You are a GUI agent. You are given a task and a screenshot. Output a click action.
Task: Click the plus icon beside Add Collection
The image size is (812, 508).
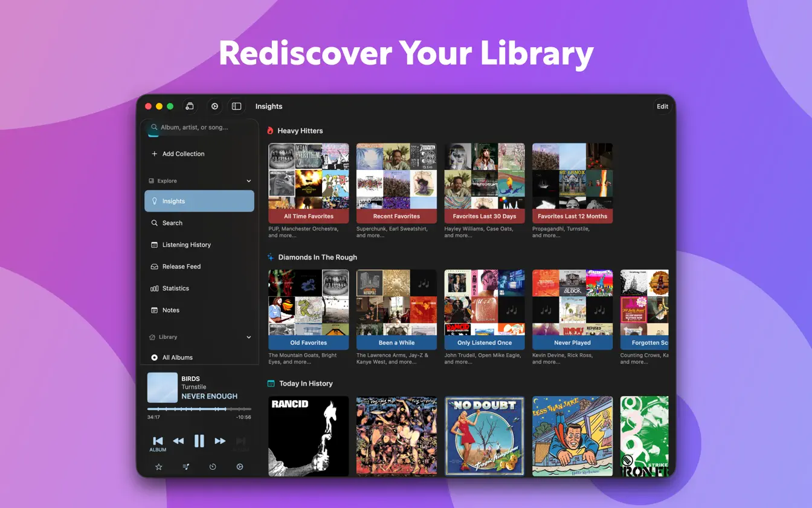[x=154, y=154]
